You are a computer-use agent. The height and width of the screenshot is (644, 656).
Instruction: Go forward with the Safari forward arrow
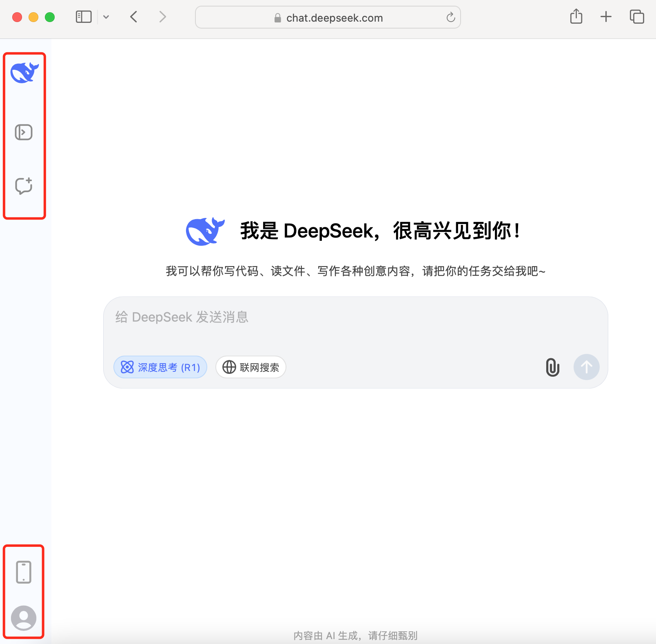coord(162,17)
